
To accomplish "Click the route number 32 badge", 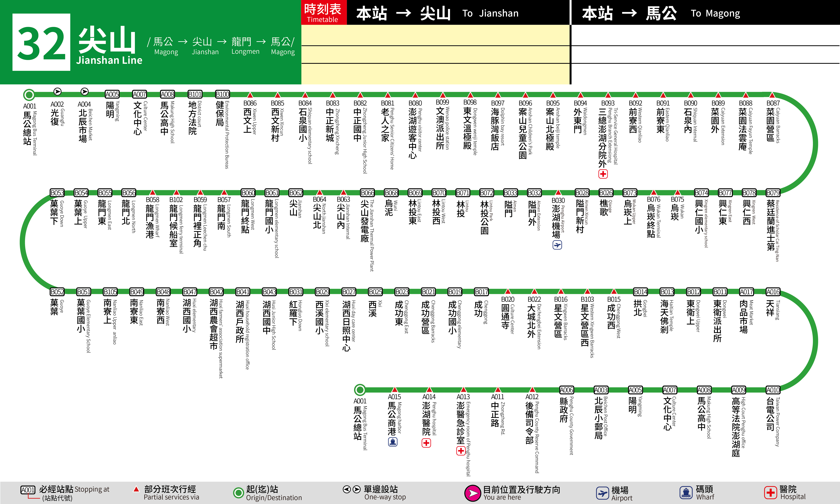I will click(x=41, y=42).
